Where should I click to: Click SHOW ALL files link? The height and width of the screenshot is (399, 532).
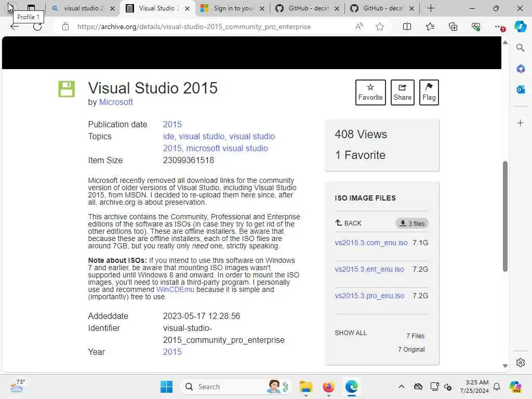[x=351, y=333]
